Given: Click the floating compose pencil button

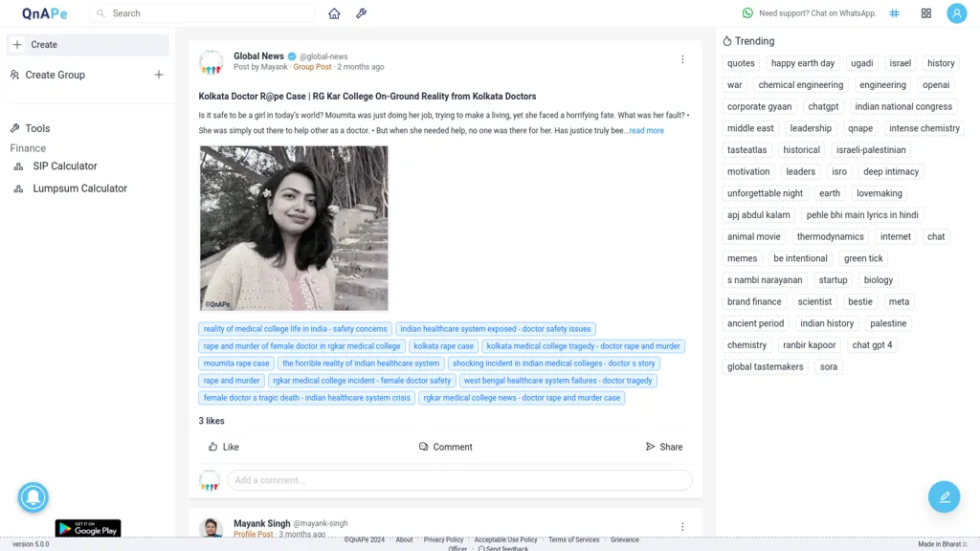Looking at the screenshot, I should (x=944, y=497).
